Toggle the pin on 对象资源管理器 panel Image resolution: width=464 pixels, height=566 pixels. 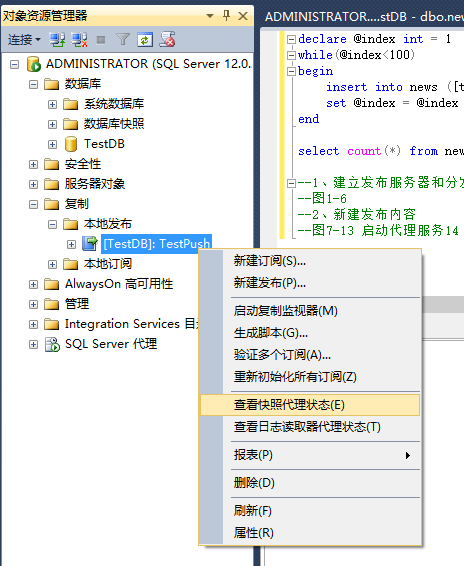pos(226,16)
